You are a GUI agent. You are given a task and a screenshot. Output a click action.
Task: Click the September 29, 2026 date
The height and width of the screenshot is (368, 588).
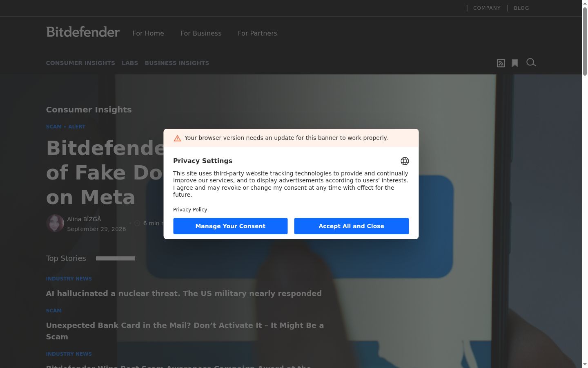coord(97,229)
